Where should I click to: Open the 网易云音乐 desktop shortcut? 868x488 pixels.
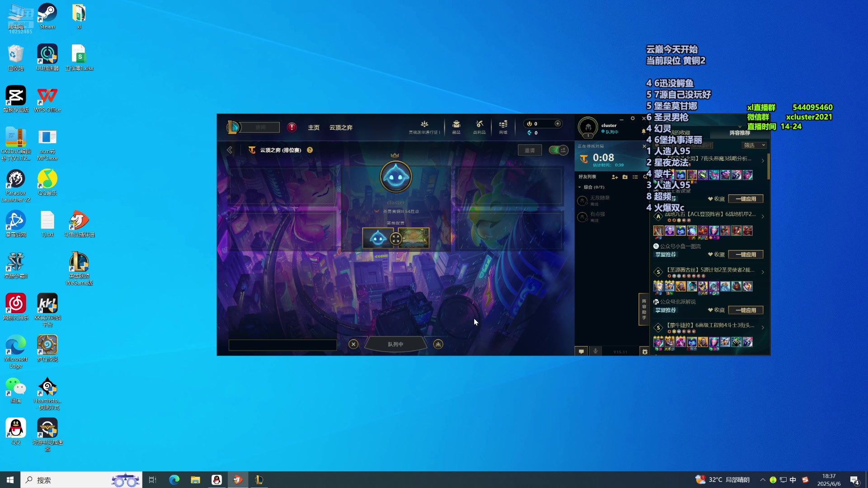tap(16, 307)
